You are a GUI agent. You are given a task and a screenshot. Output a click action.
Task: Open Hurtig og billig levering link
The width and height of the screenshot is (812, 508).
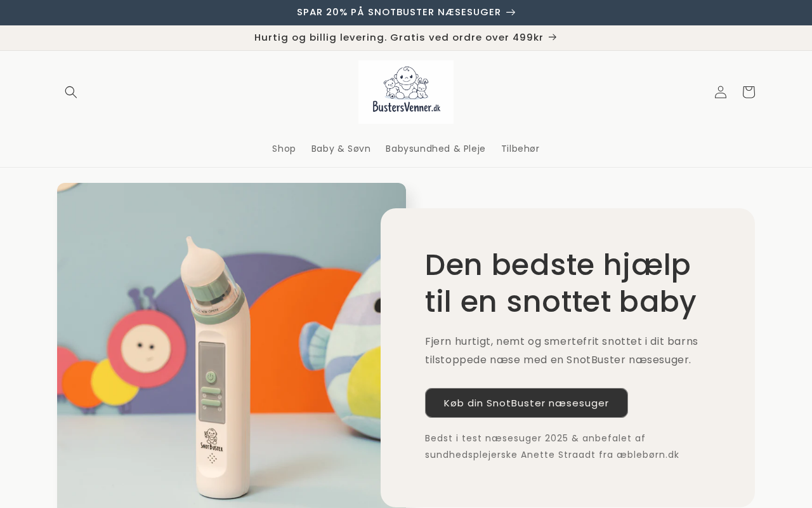coord(398,37)
